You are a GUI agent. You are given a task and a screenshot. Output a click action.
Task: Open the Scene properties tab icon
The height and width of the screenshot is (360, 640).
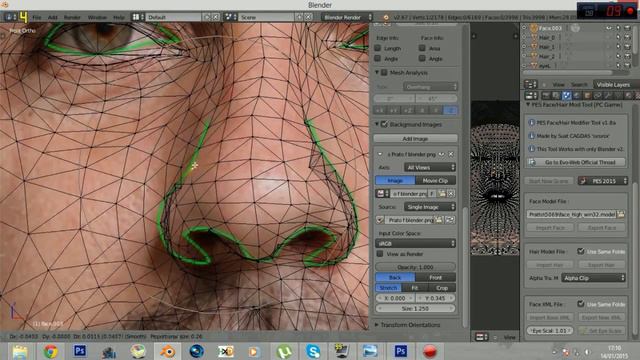567,96
